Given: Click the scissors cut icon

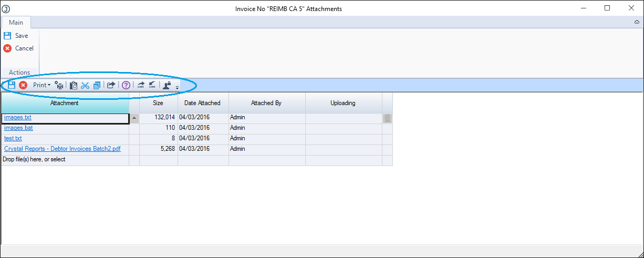Looking at the screenshot, I should click(85, 85).
